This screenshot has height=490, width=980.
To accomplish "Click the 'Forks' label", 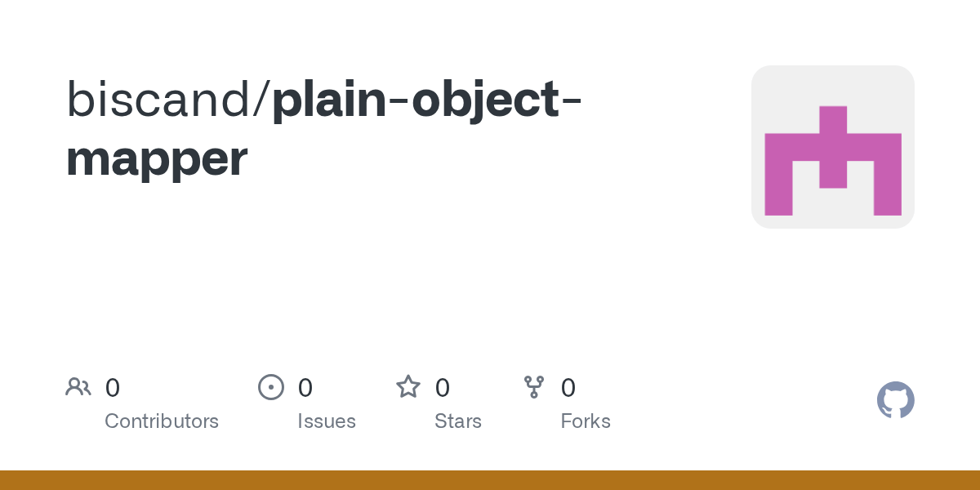I will pyautogui.click(x=586, y=421).
